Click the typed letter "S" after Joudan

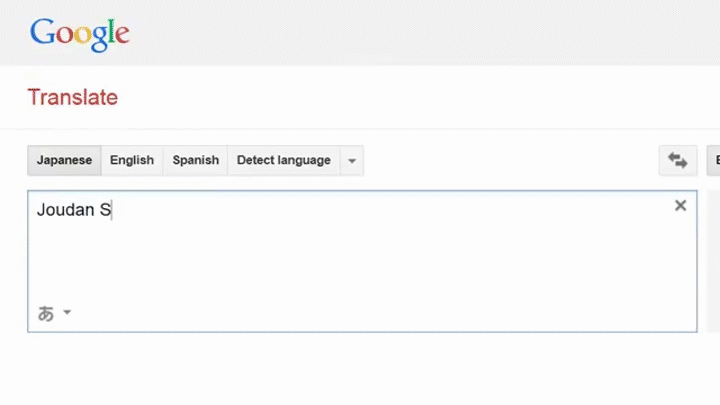[104, 210]
